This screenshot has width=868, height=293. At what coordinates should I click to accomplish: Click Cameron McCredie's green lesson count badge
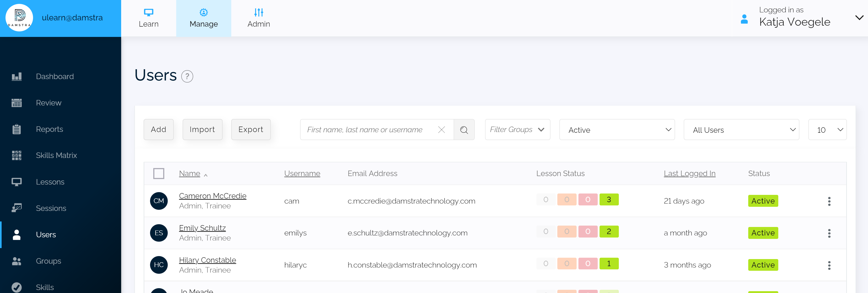(609, 199)
